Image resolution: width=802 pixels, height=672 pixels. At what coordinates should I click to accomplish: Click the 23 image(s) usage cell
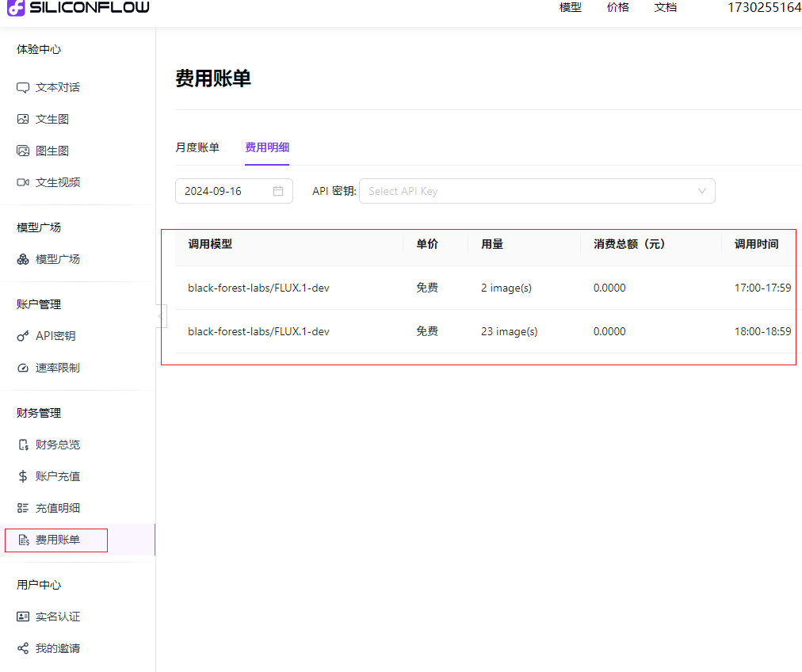coord(510,331)
